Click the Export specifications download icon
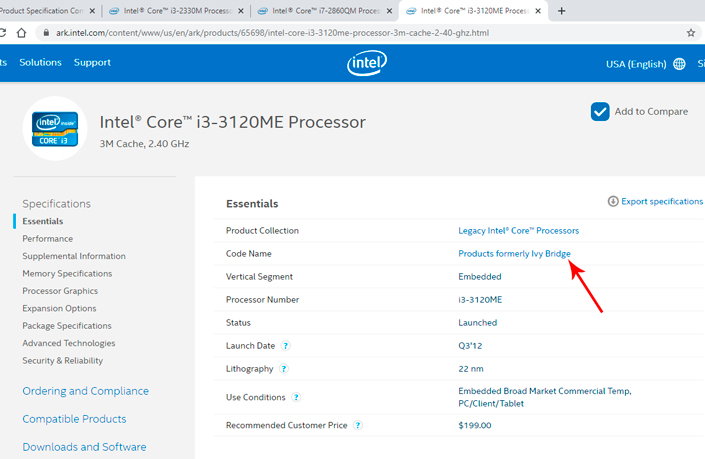This screenshot has width=705, height=459. click(613, 201)
